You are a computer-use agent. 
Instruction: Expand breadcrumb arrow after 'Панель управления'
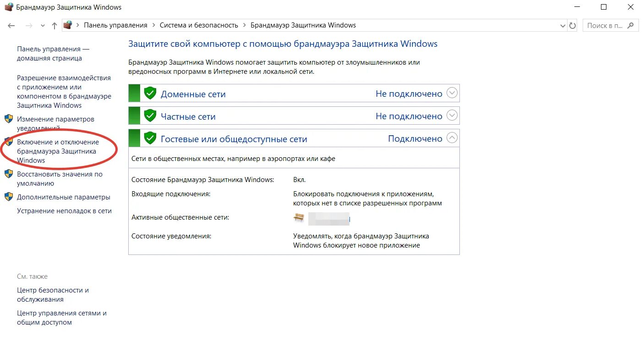[153, 25]
